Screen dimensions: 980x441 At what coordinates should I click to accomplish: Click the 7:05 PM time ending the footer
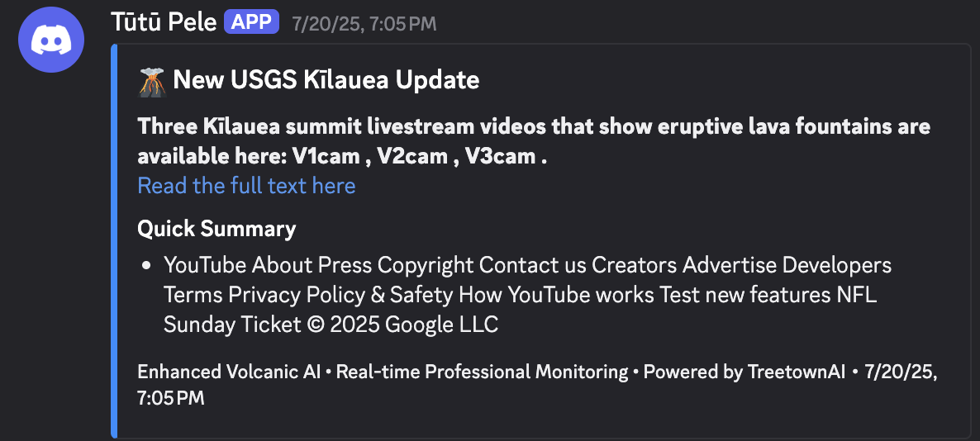[171, 398]
